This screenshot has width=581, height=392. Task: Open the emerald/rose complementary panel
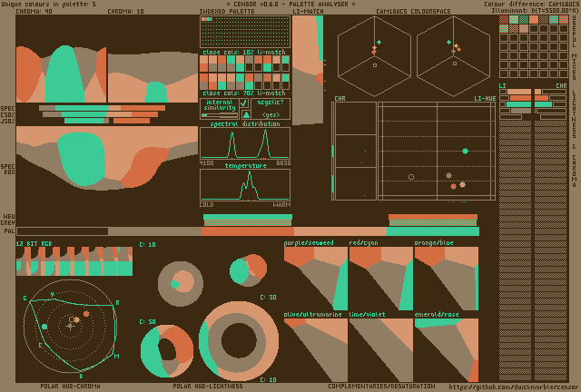[x=447, y=350]
